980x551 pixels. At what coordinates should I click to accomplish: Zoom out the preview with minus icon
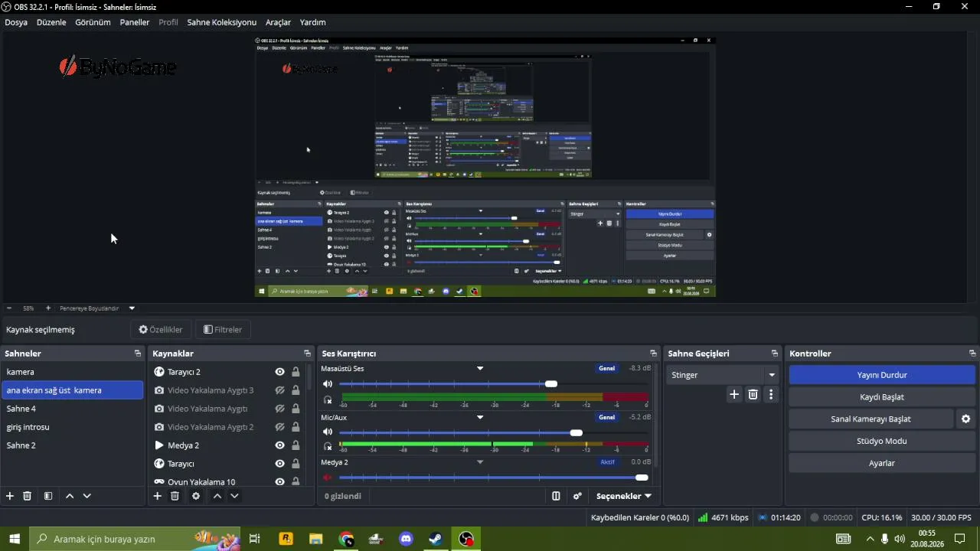click(x=9, y=308)
